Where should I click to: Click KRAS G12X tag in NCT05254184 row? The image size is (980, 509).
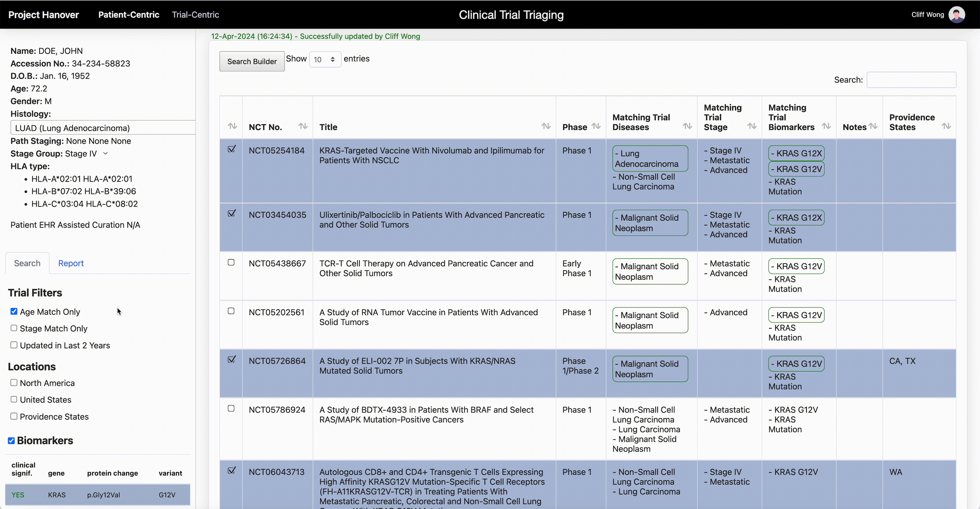point(796,153)
